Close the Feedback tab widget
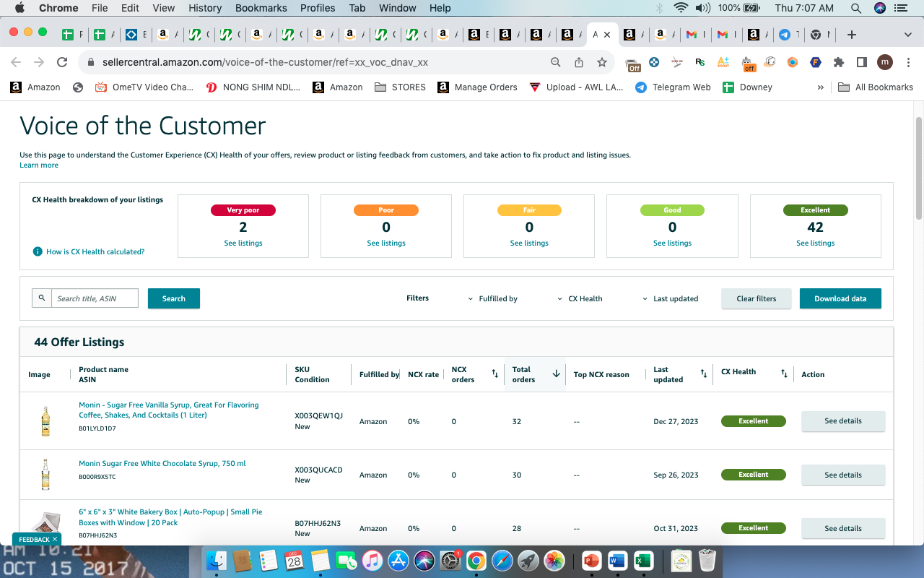924x578 pixels. [55, 539]
